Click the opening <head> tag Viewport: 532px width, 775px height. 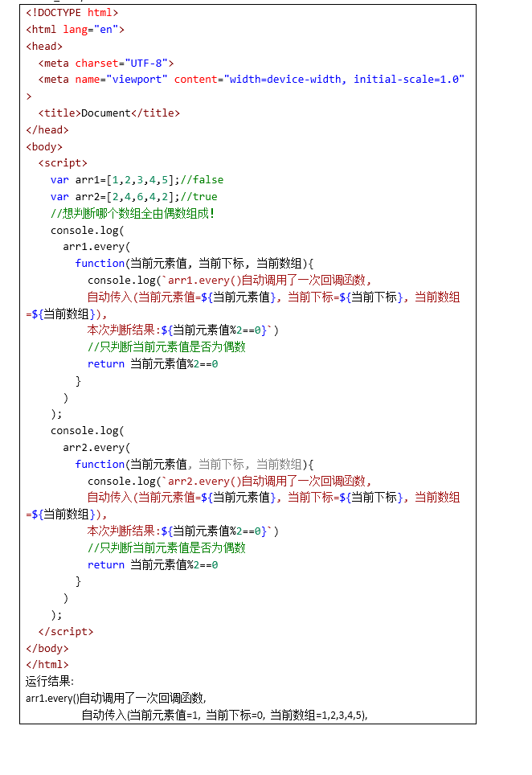coord(44,47)
